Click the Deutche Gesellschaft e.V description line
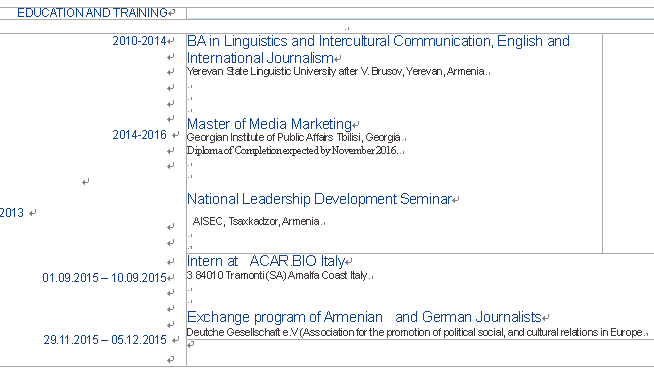Viewport: 654px width, 384px height. pos(415,332)
